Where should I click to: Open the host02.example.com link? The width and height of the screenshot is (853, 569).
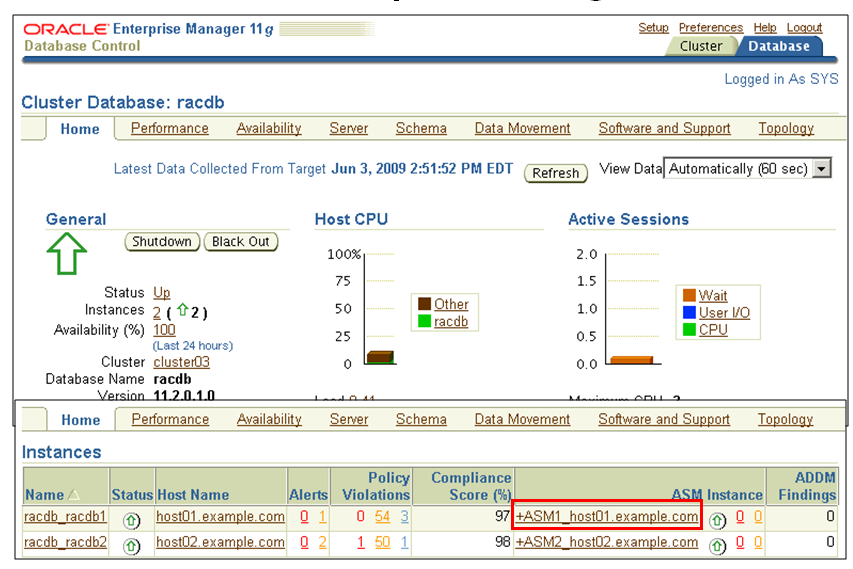tap(220, 542)
